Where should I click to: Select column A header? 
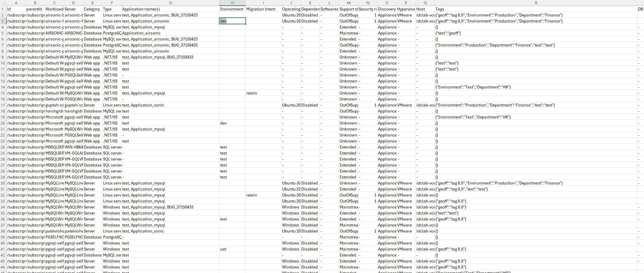point(16,3)
